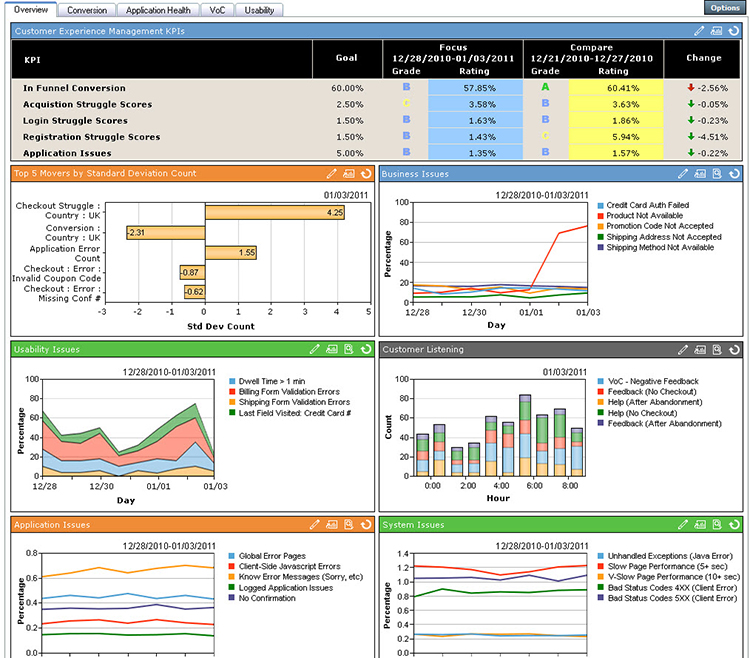
Task: Go to the Usability tab
Action: tap(259, 9)
